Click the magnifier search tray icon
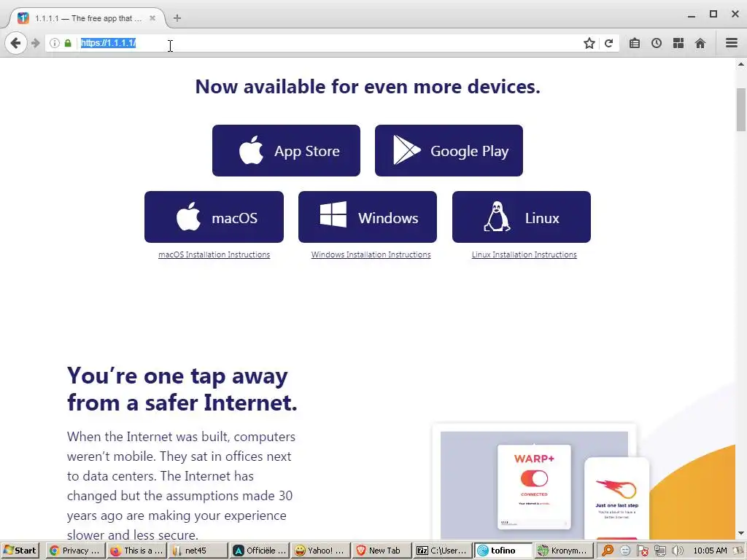 click(608, 551)
